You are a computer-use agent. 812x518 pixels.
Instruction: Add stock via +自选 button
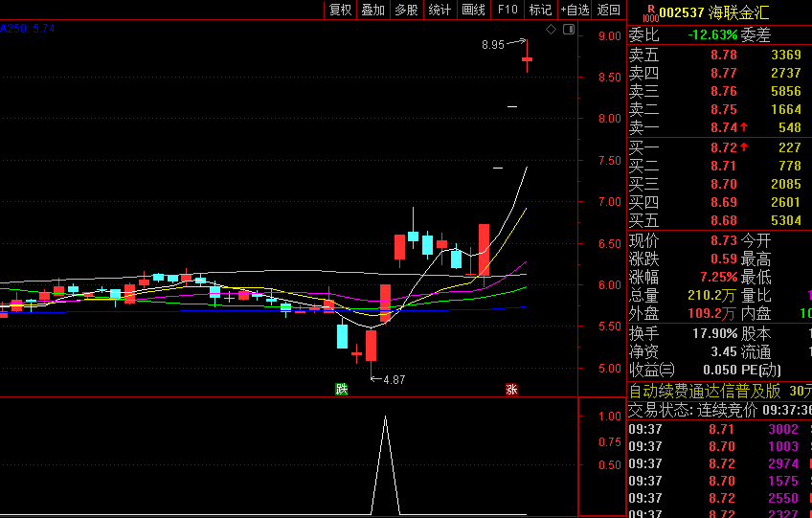pyautogui.click(x=575, y=10)
